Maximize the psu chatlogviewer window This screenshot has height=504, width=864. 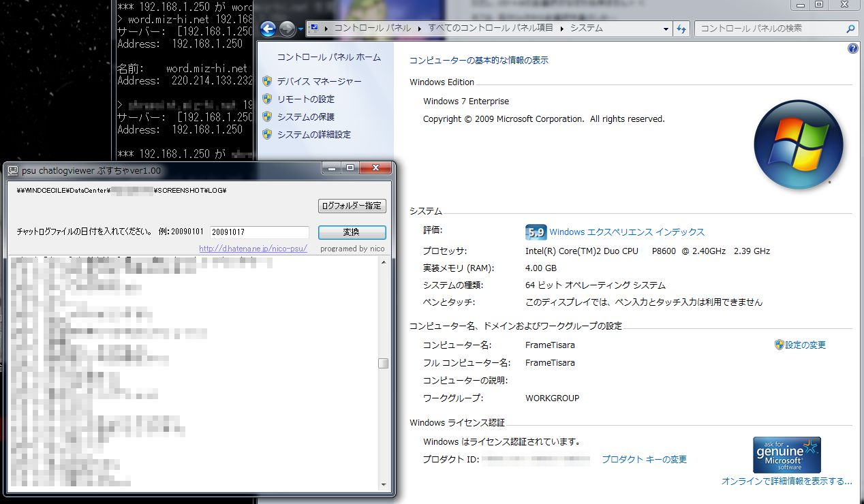coord(350,168)
